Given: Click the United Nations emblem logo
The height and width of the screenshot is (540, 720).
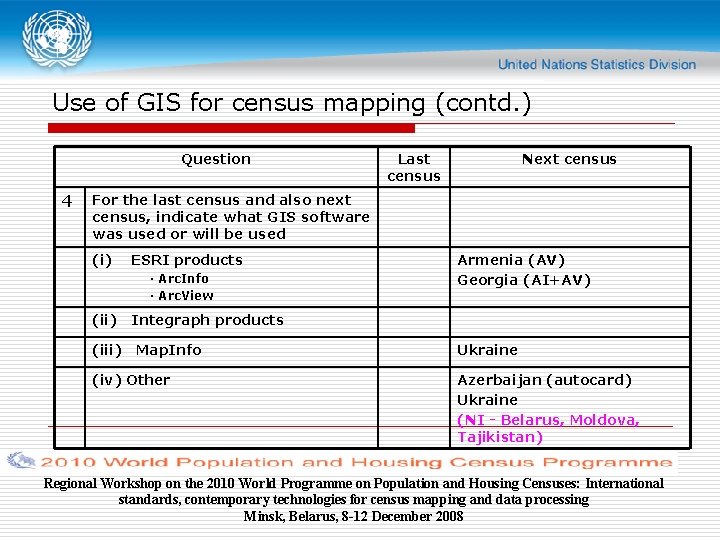Looking at the screenshot, I should coord(57,39).
